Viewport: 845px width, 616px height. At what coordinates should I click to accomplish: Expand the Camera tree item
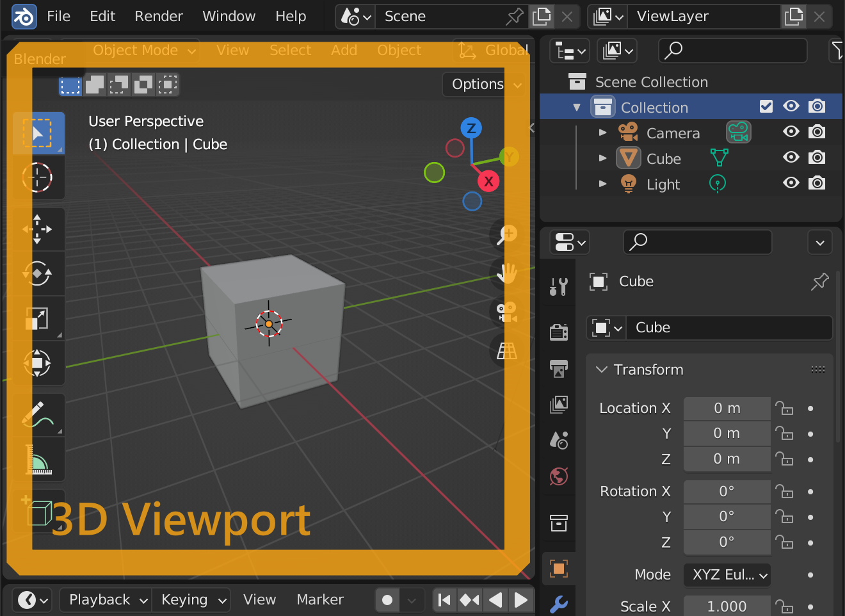pos(602,133)
